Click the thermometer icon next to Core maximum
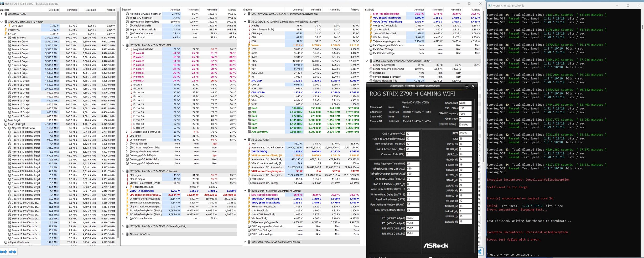 coord(127,140)
